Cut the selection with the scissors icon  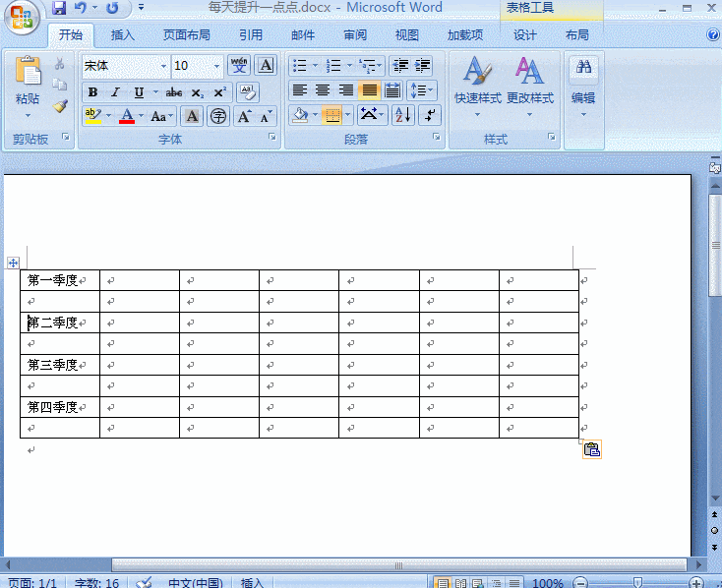tap(59, 64)
